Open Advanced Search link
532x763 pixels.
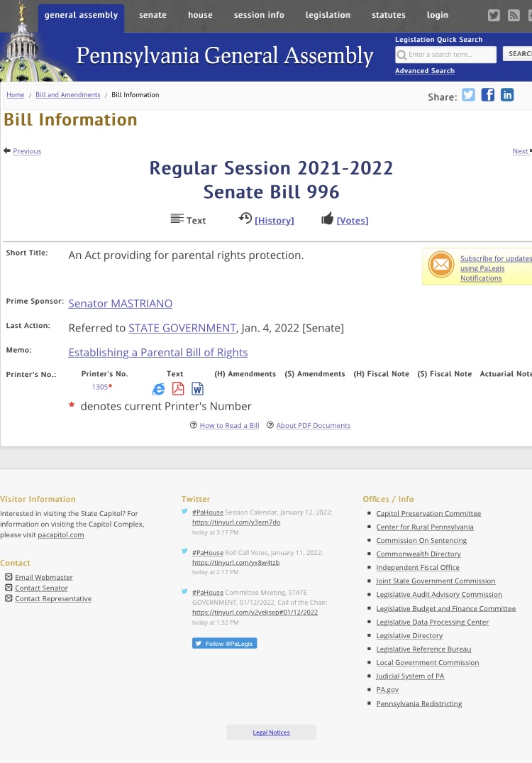pos(424,70)
